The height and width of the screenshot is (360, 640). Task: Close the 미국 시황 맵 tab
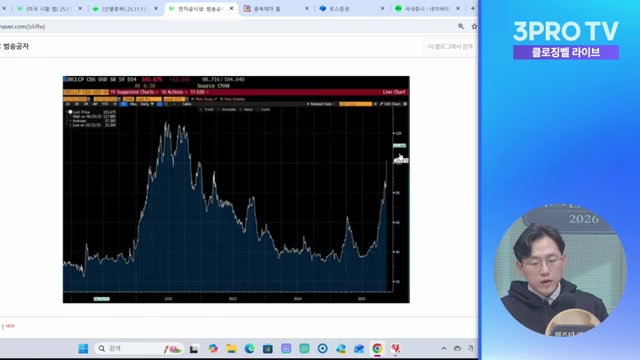(80, 9)
